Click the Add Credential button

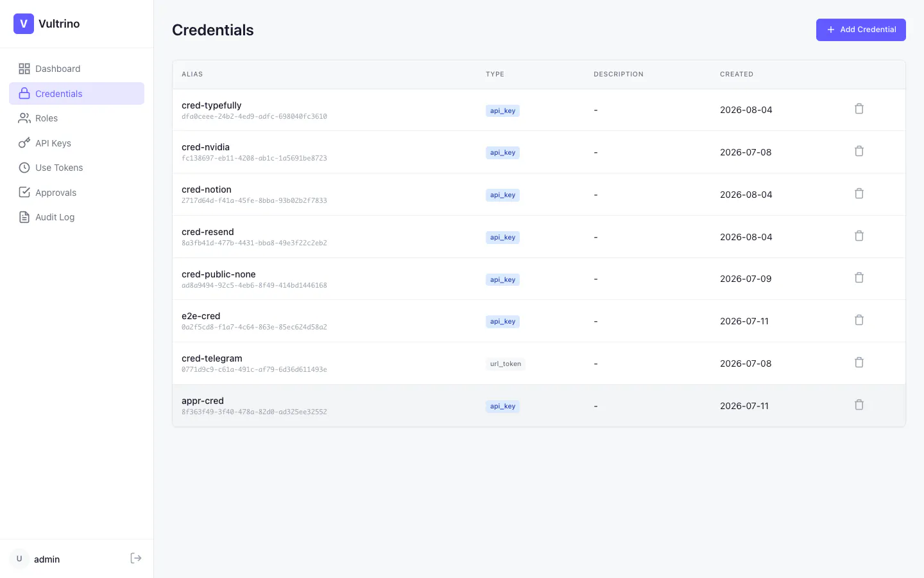(860, 30)
